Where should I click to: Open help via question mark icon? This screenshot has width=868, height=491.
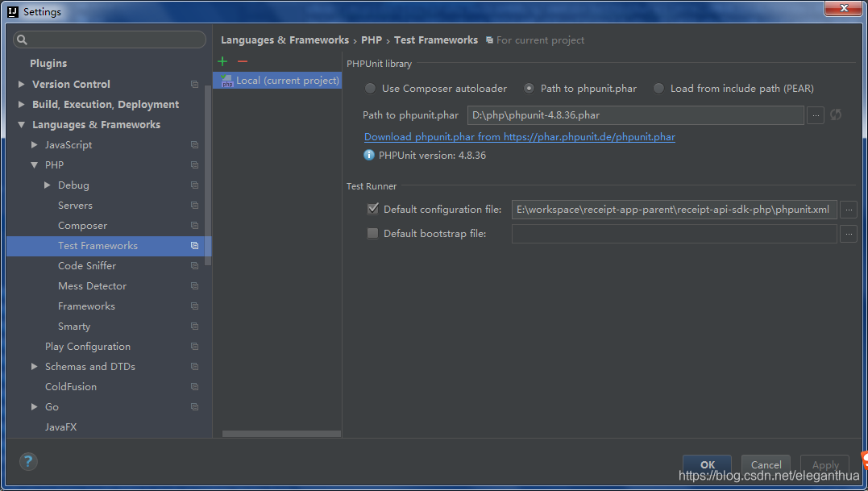27,461
